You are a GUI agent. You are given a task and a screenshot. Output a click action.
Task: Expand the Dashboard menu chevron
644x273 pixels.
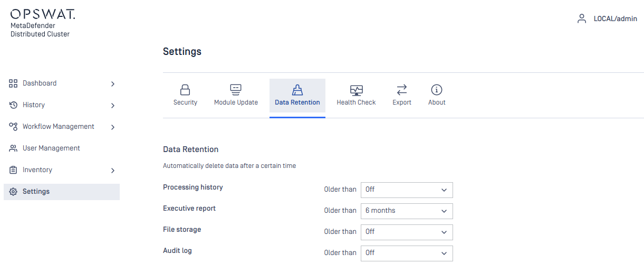pos(112,84)
